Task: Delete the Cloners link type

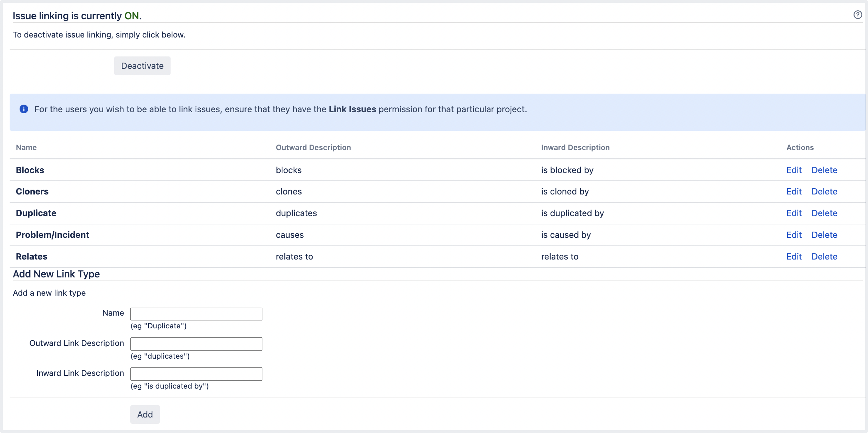Action: tap(824, 191)
